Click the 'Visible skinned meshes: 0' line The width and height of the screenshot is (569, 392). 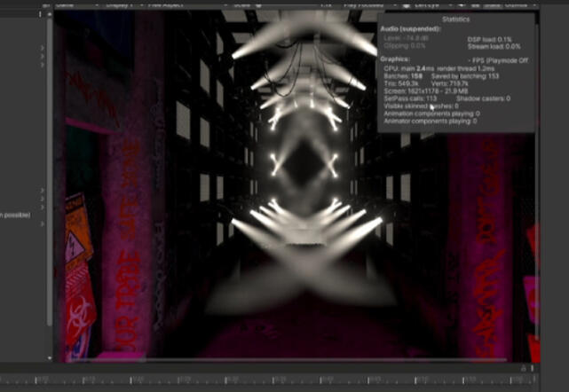click(421, 106)
